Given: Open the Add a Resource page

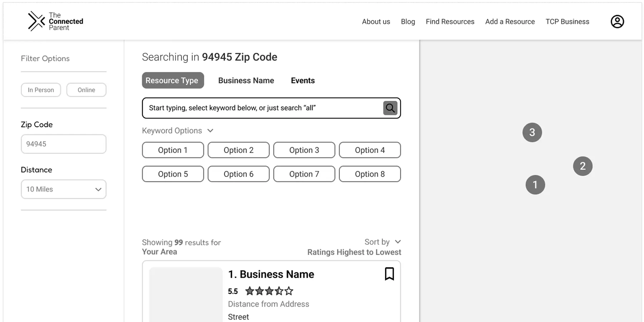Looking at the screenshot, I should tap(510, 21).
